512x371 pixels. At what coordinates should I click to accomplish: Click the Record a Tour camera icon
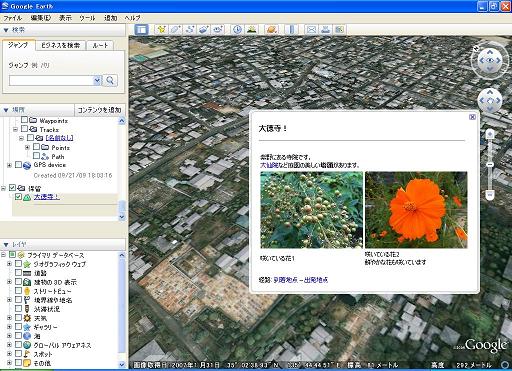[218, 30]
